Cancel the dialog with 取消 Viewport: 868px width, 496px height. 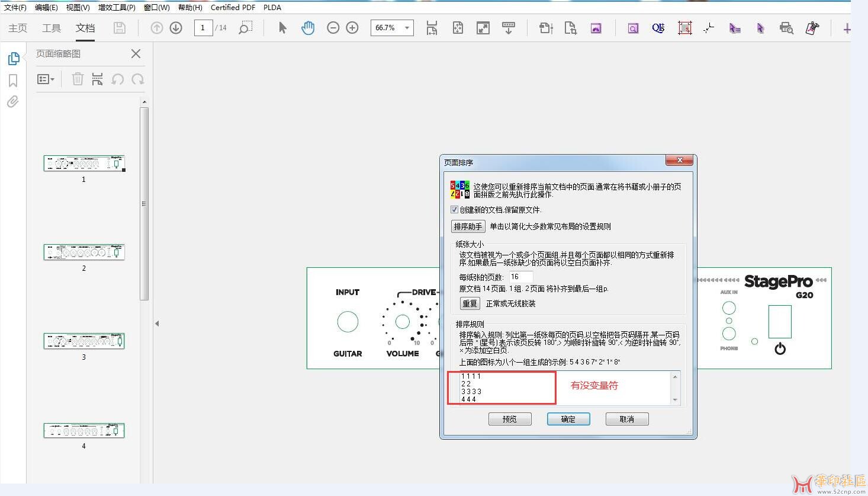click(627, 419)
